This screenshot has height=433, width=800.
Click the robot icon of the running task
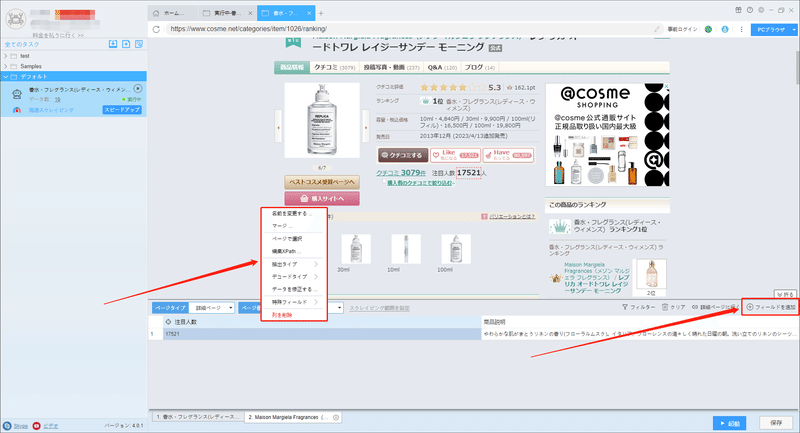coord(17,94)
